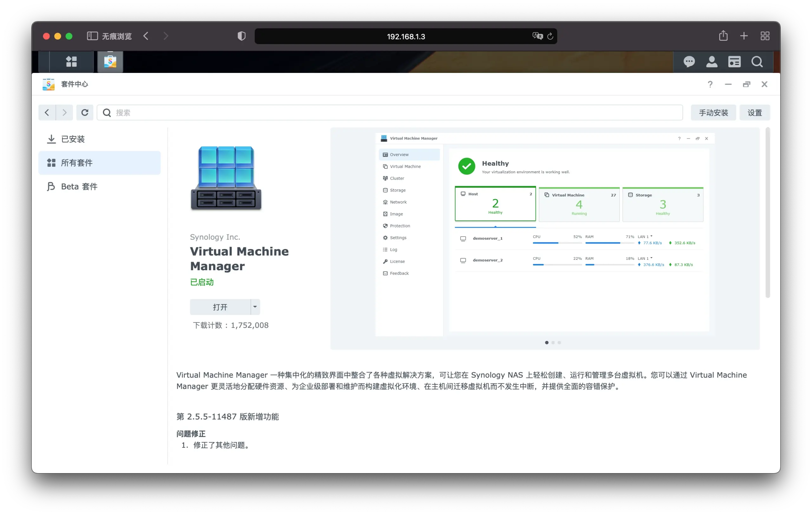This screenshot has width=812, height=515.
Task: Open Package Center Settings (设置) button
Action: (x=755, y=113)
